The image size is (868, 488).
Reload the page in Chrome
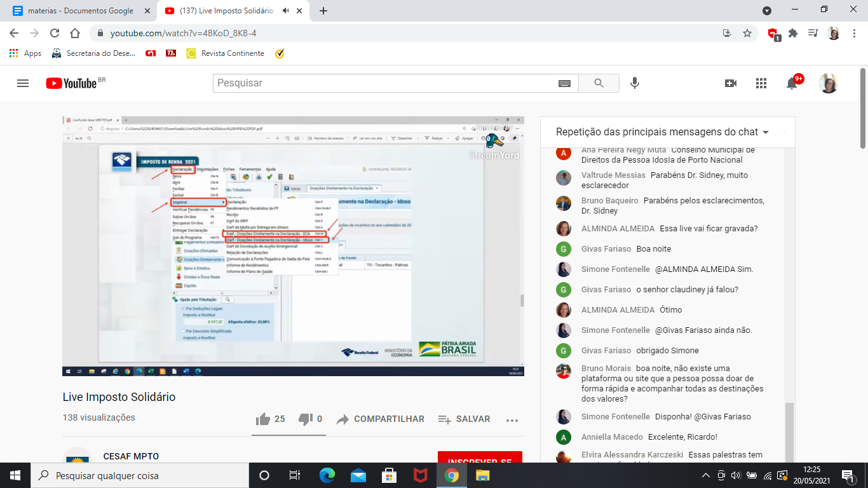pyautogui.click(x=55, y=33)
